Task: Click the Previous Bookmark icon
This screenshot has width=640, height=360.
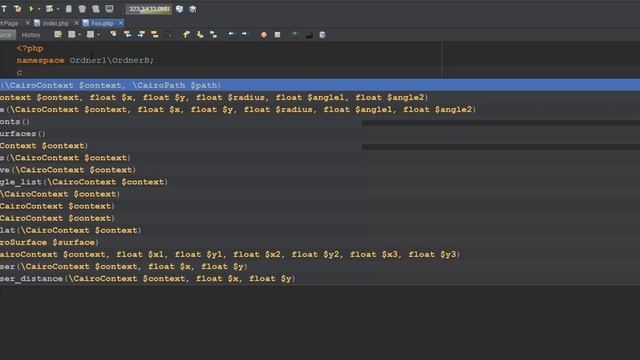Action: coord(186,35)
